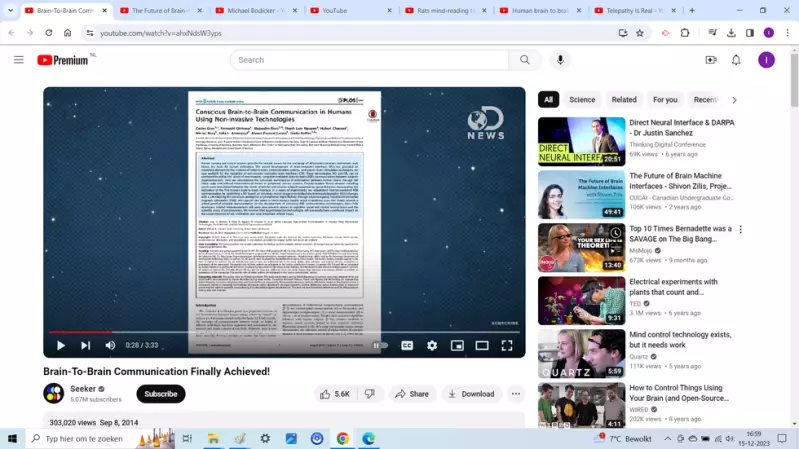Viewport: 799px width, 449px height.
Task: Open video settings gear
Action: click(432, 346)
